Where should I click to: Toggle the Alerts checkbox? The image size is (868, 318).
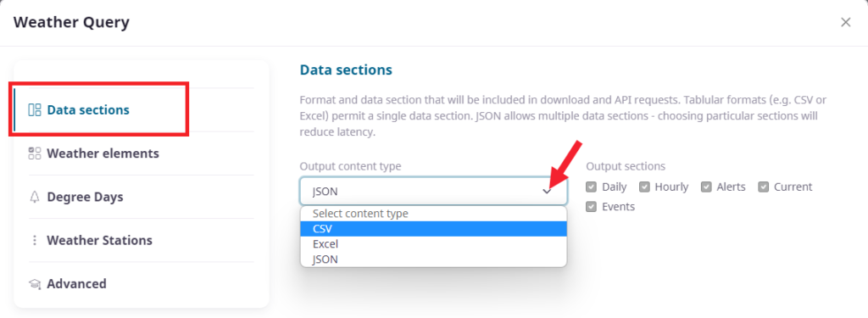click(706, 187)
